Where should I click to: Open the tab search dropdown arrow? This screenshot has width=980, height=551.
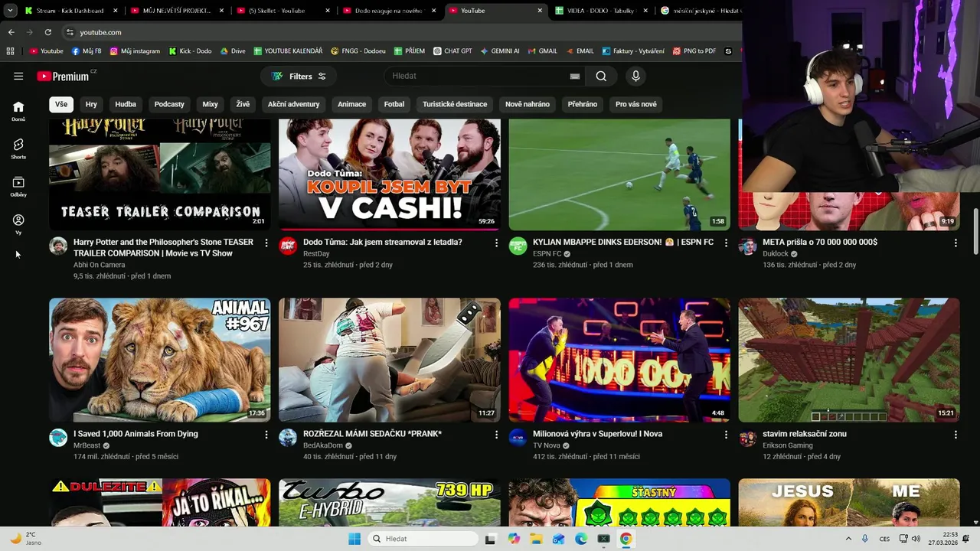pos(10,11)
